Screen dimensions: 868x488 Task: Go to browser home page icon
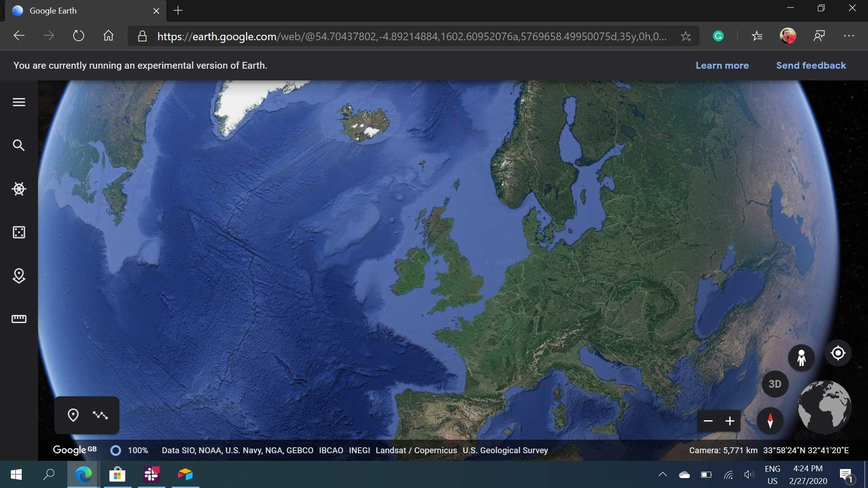(108, 36)
